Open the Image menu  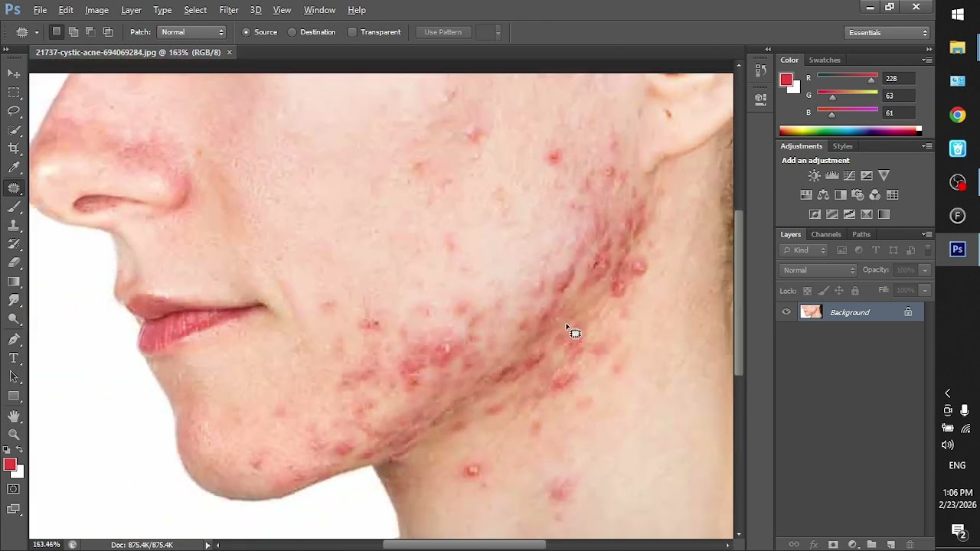(x=96, y=10)
